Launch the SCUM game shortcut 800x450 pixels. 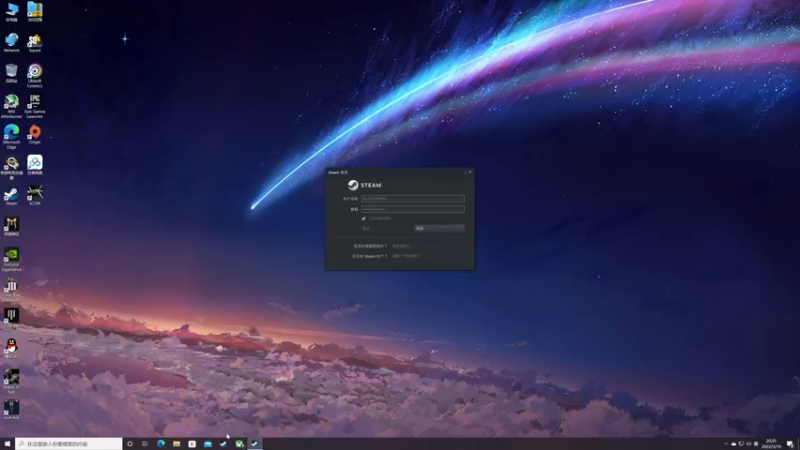coord(35,195)
